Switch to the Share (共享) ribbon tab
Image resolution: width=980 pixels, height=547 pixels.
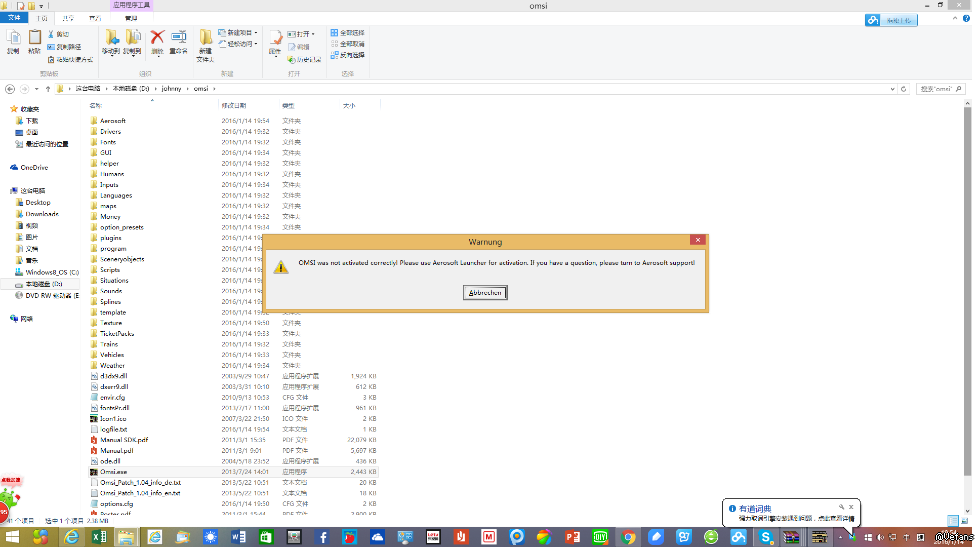pos(68,18)
